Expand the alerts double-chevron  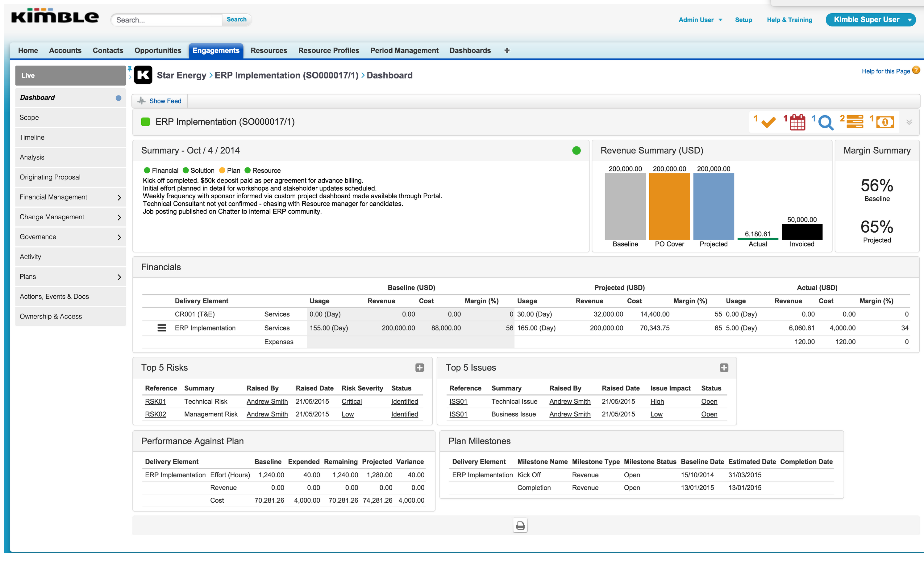(x=909, y=122)
